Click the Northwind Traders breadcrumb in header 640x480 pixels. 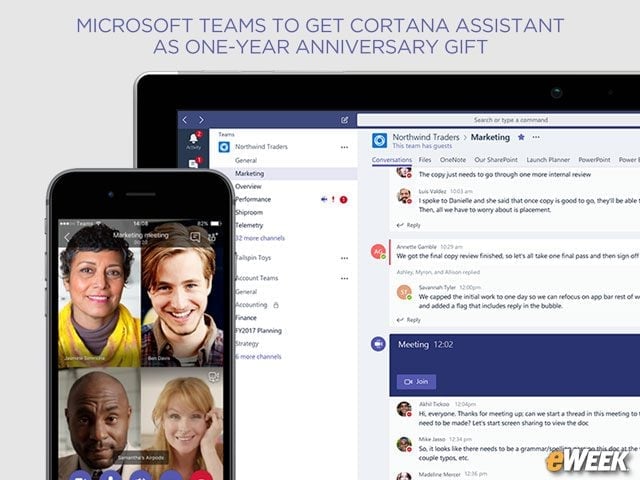tap(426, 137)
